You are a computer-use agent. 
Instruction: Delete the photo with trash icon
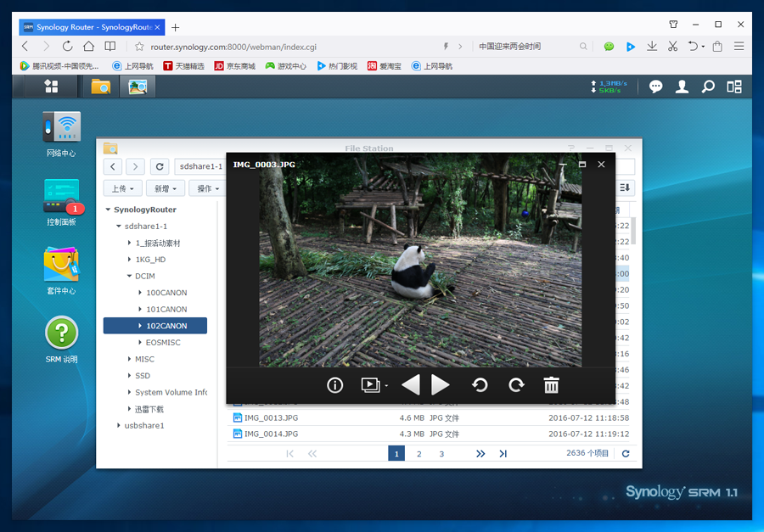point(551,385)
